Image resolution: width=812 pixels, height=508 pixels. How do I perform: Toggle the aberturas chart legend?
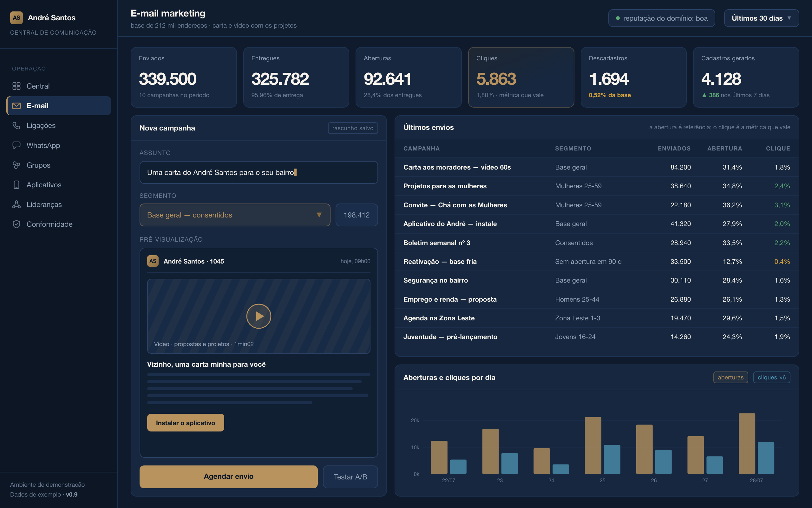point(730,377)
